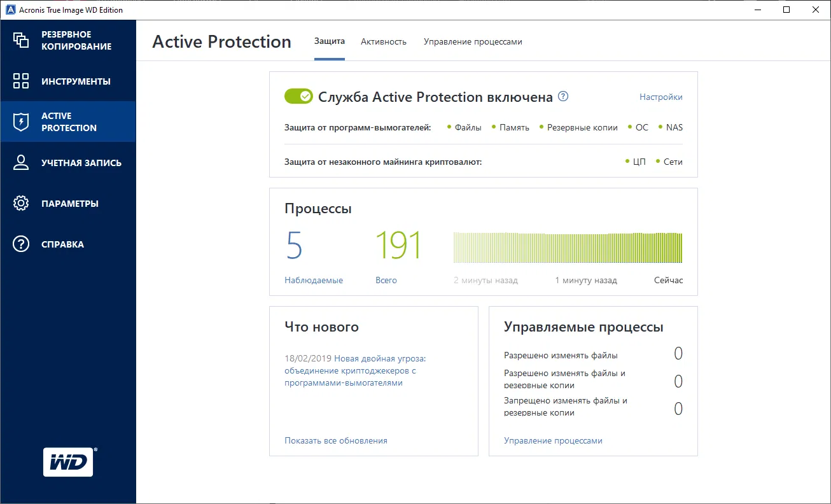This screenshot has width=831, height=504.
Task: Click the help icon beside Active Protection status
Action: click(x=563, y=97)
